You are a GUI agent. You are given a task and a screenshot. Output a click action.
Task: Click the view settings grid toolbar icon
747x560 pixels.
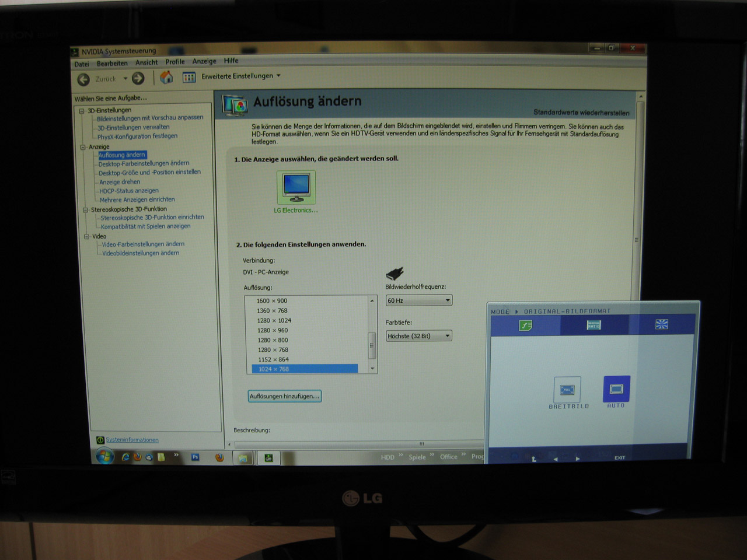189,77
